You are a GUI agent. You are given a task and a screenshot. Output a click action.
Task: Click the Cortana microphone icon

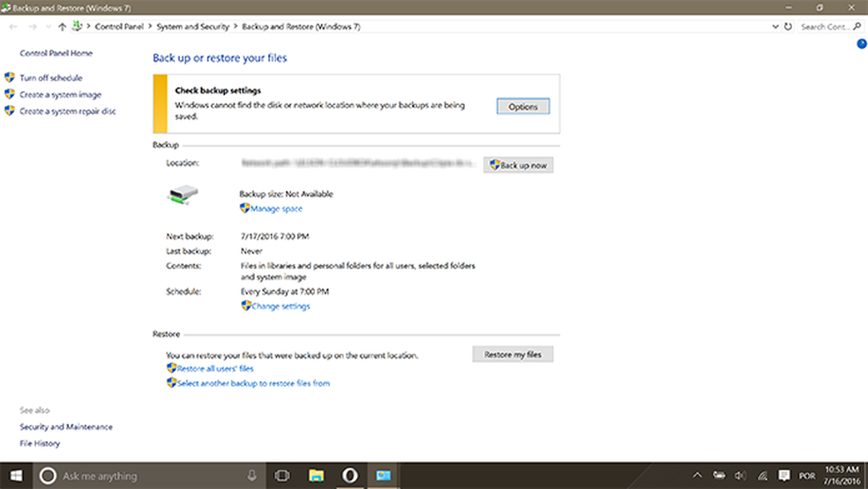click(252, 476)
